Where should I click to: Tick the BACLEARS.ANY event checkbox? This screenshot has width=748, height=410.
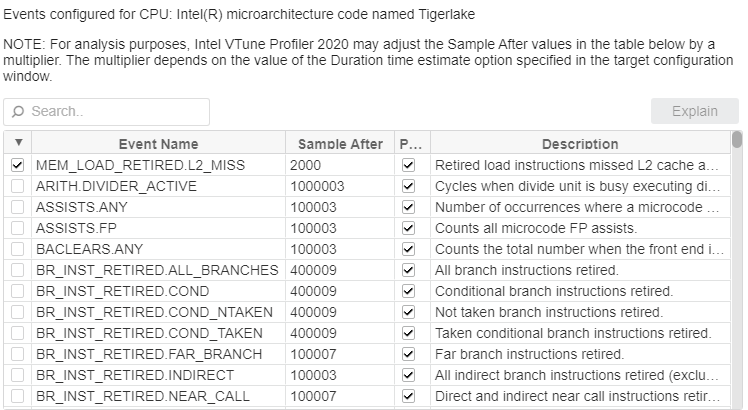click(17, 249)
